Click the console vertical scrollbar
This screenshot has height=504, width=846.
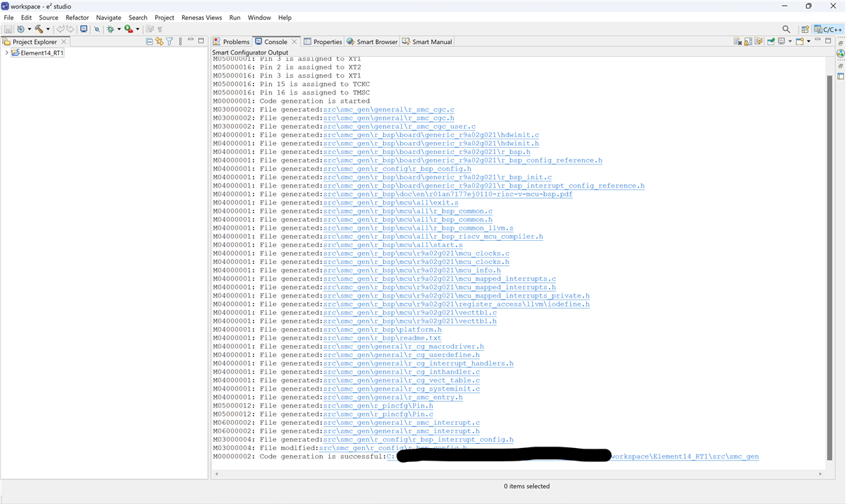point(831,266)
